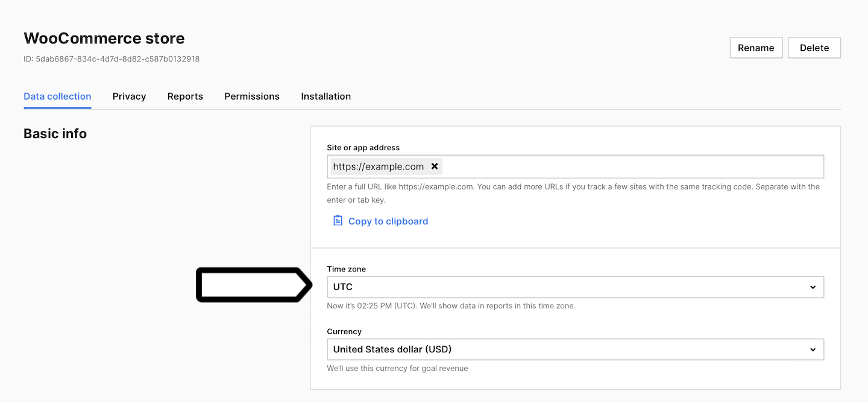This screenshot has width=868, height=403.
Task: Click the 'Enter a full URL' help text
Action: [x=573, y=193]
